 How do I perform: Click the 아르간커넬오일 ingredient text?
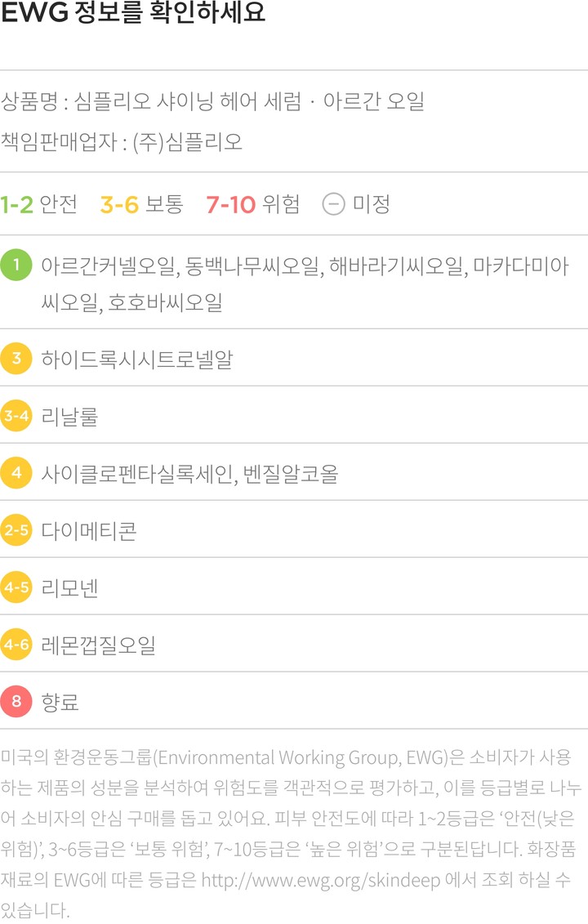pyautogui.click(x=108, y=267)
